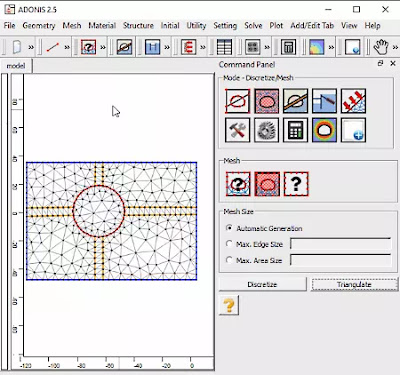
Task: Open the Mesh menu
Action: point(72,26)
